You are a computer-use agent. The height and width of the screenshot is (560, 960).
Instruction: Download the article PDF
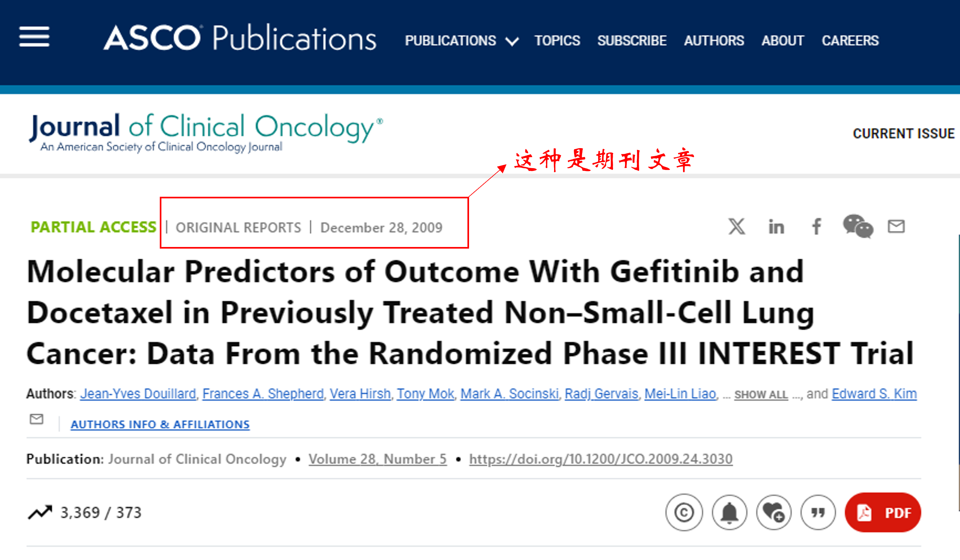click(x=883, y=512)
